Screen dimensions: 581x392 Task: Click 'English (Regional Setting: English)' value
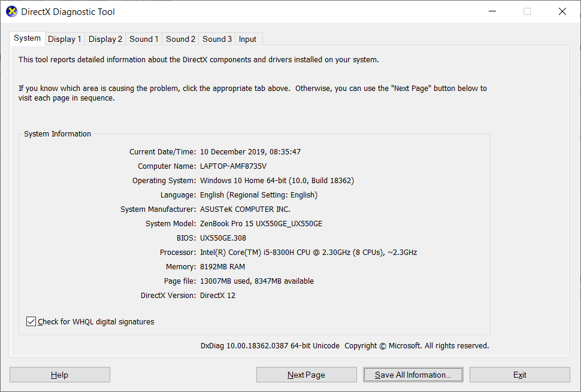[x=259, y=195]
